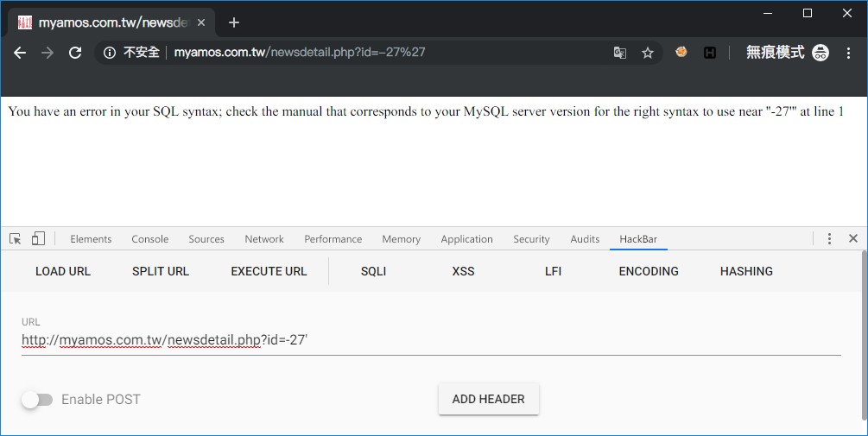Maximize the Chrome window

(x=808, y=13)
